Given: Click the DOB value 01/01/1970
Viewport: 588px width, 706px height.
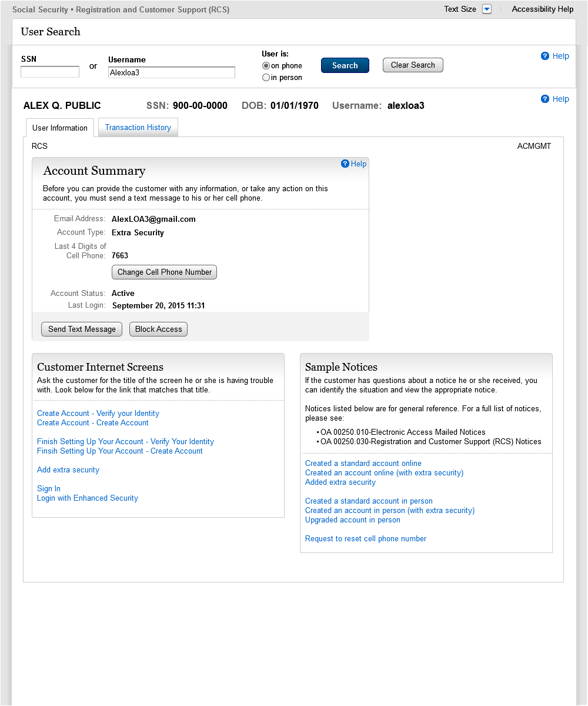Looking at the screenshot, I should tap(295, 106).
